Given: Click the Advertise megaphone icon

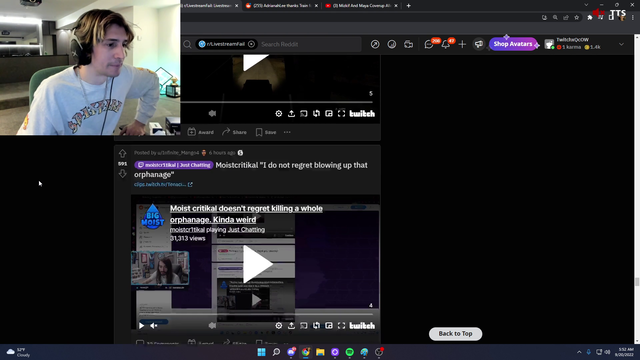Looking at the screenshot, I should 479,44.
